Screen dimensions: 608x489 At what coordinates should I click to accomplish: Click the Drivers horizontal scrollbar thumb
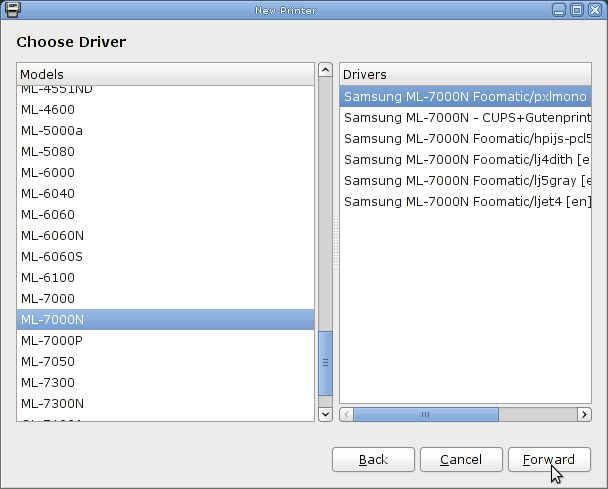(x=426, y=415)
